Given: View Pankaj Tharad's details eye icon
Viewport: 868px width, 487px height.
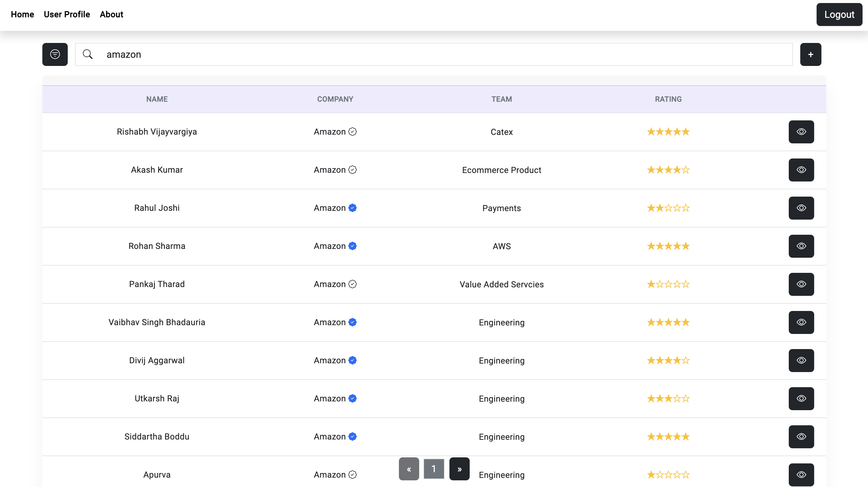Looking at the screenshot, I should coord(801,284).
